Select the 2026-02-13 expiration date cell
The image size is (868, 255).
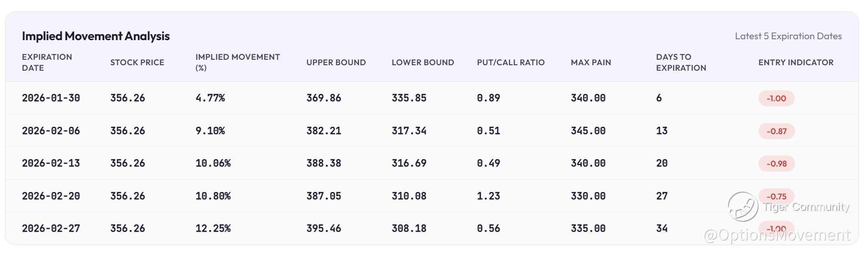point(51,163)
